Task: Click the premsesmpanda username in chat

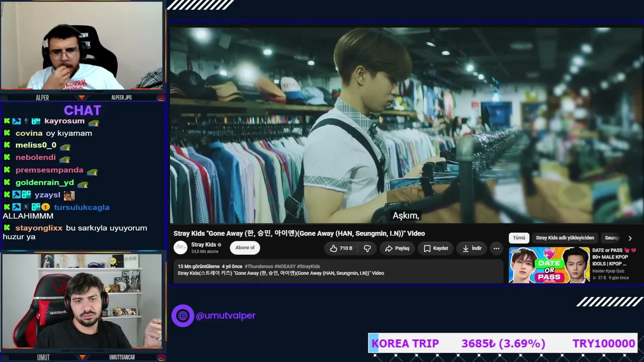Action: (x=49, y=170)
